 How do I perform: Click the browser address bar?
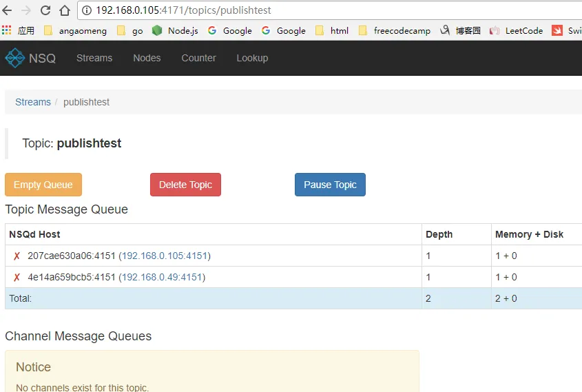pyautogui.click(x=331, y=10)
